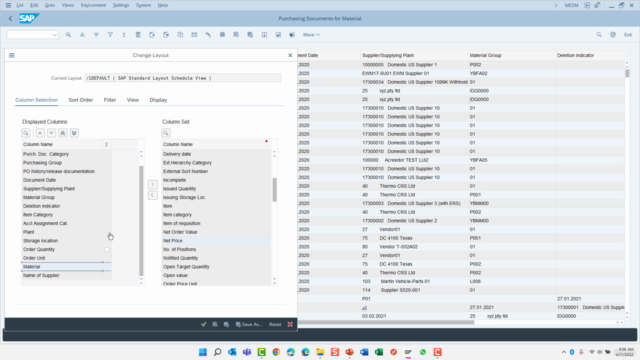
Task: Select Acct Assignment Cat. in Displayed Columns
Action: tap(62, 224)
